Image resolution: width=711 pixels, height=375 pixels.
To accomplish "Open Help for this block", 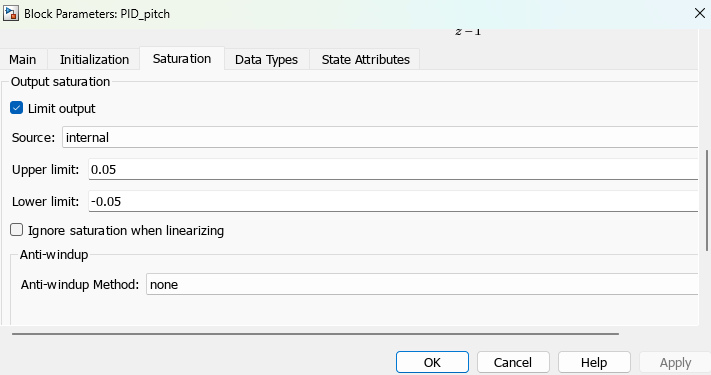I will (594, 362).
